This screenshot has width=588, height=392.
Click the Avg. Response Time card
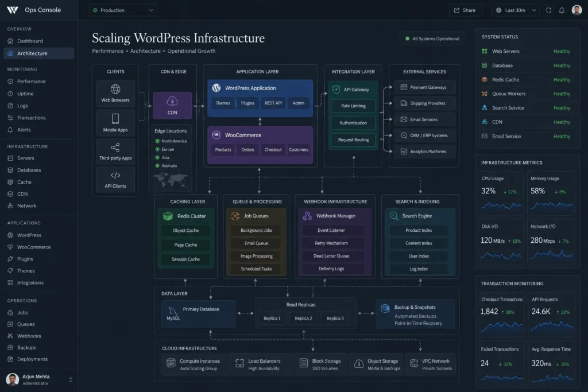tap(551, 364)
